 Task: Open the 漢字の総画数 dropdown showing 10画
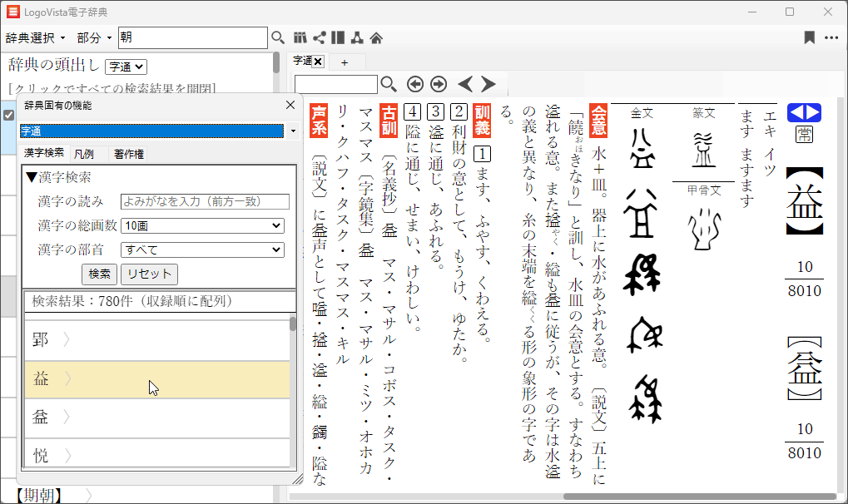click(x=202, y=225)
